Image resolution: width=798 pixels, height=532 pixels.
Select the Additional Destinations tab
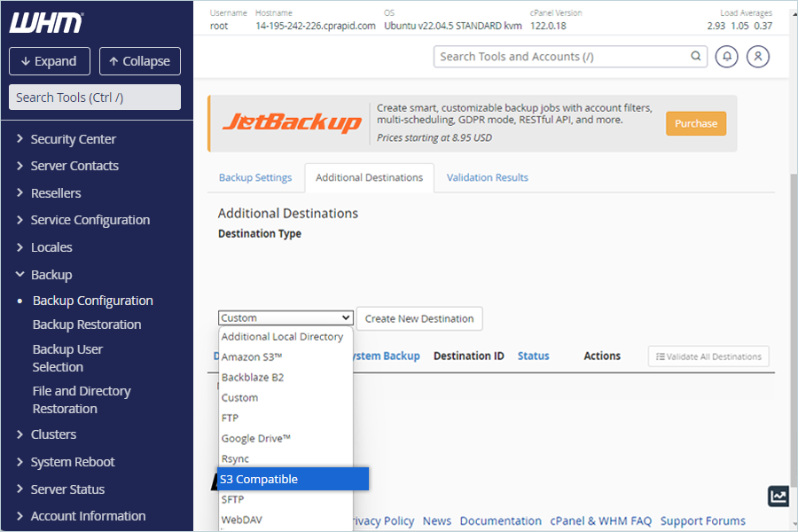click(x=369, y=177)
